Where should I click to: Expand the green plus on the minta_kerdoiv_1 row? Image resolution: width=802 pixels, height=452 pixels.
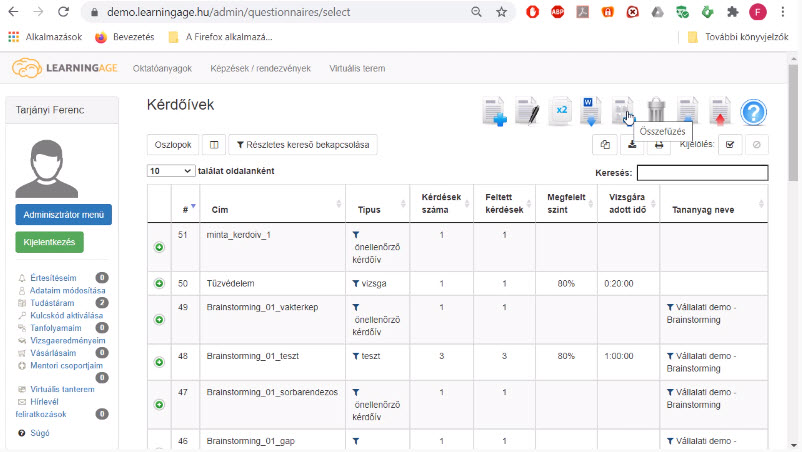159,247
